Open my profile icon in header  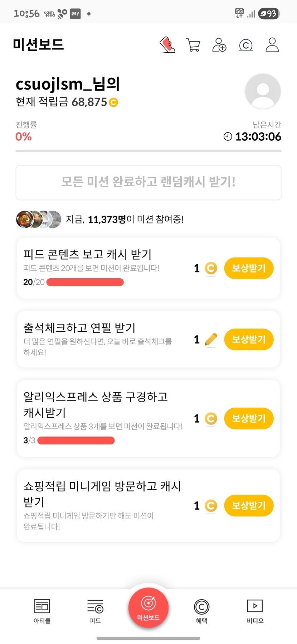272,45
